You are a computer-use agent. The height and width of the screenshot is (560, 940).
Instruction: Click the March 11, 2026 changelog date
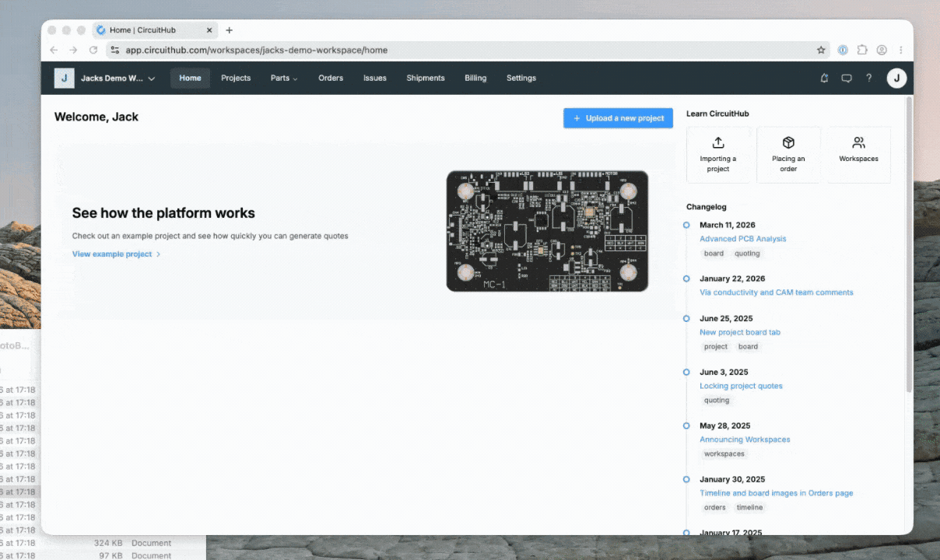point(727,226)
